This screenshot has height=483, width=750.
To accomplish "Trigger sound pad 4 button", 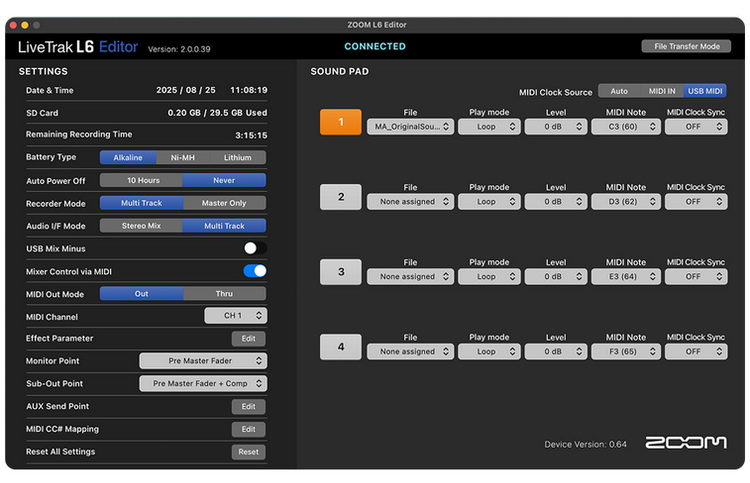I will (341, 347).
